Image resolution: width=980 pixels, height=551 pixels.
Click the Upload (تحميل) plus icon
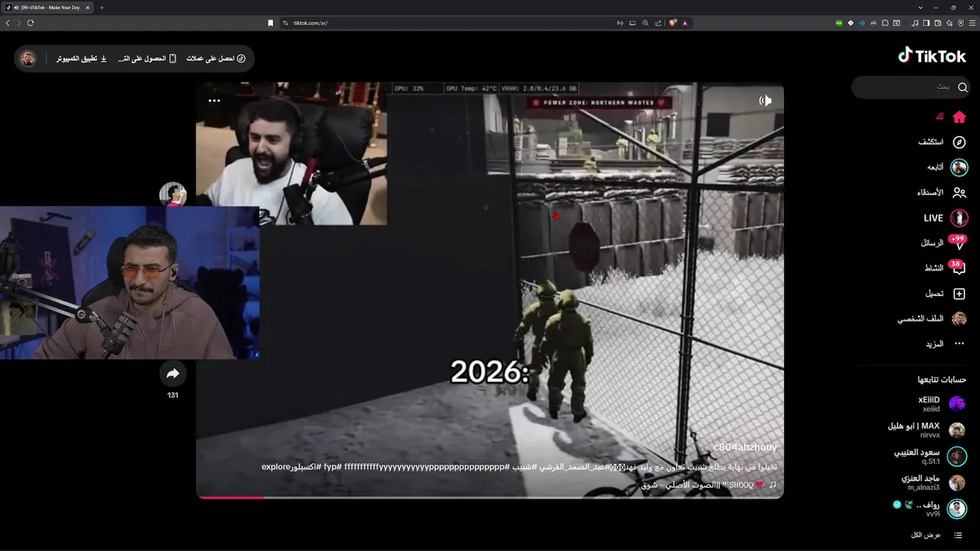pyautogui.click(x=959, y=294)
